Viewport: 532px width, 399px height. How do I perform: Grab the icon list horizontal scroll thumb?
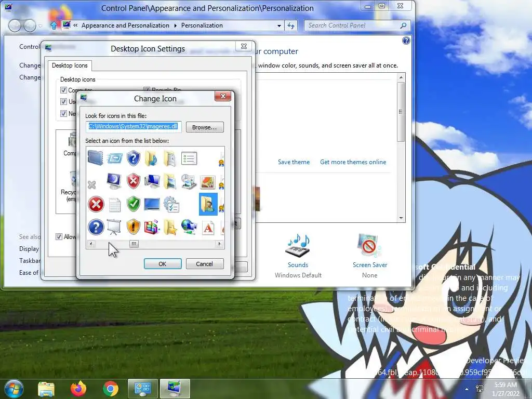pos(134,244)
